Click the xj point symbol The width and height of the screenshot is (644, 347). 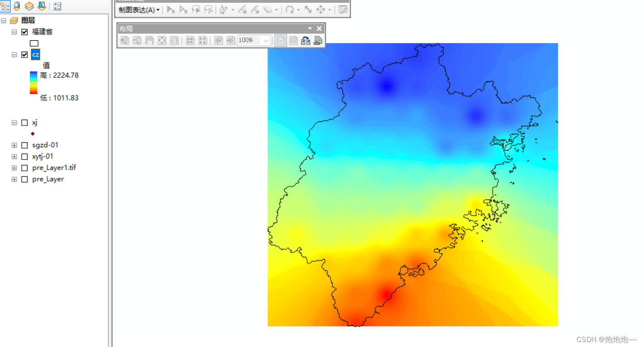[x=33, y=134]
